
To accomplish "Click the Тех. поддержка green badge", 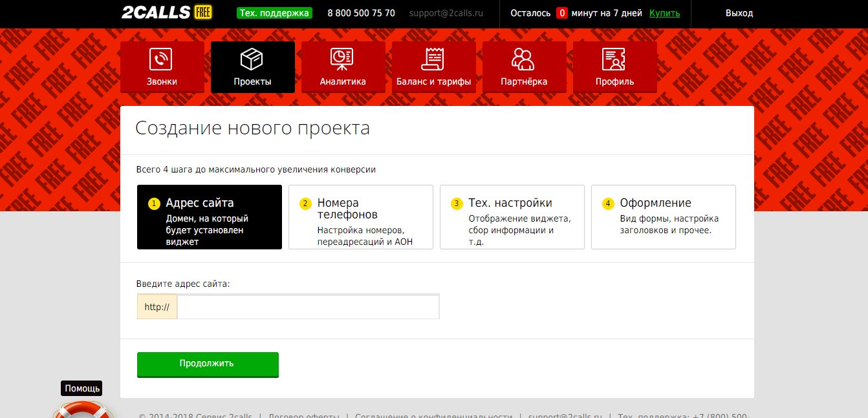I will 274,14.
